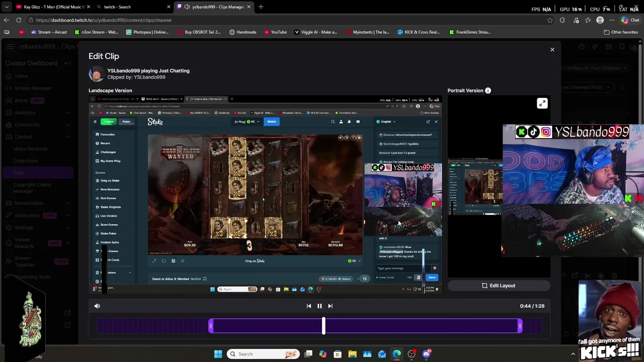Pause the clip playback
Viewport: 644px width, 362px height.
[319, 306]
